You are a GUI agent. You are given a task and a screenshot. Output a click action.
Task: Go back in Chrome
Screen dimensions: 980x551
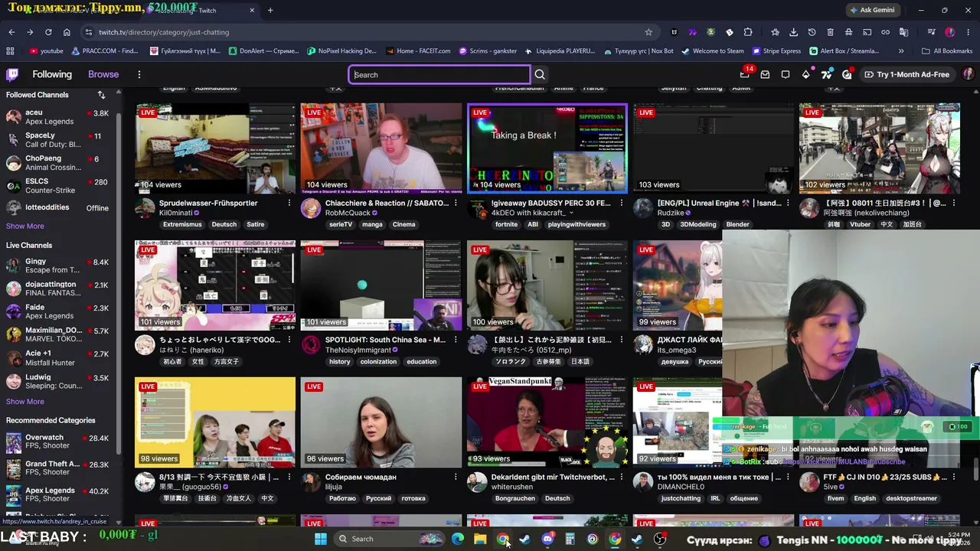point(11,32)
